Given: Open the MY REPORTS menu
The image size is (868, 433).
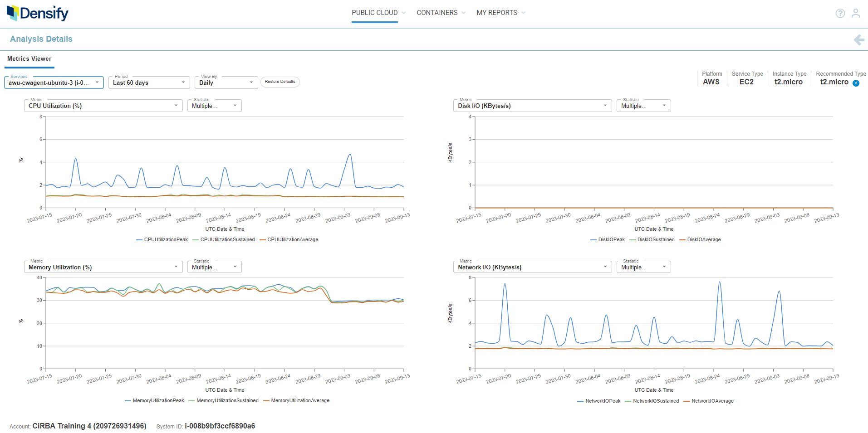Looking at the screenshot, I should click(x=501, y=13).
